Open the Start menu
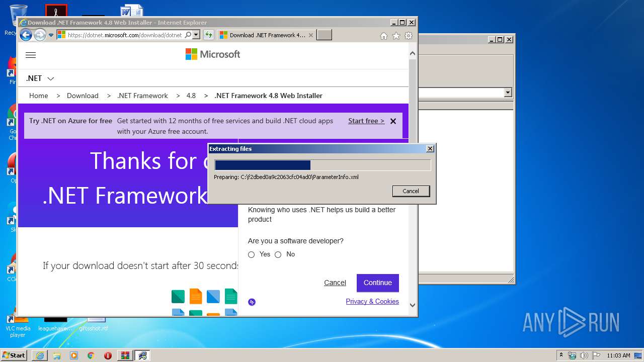The image size is (644, 362). click(x=14, y=355)
